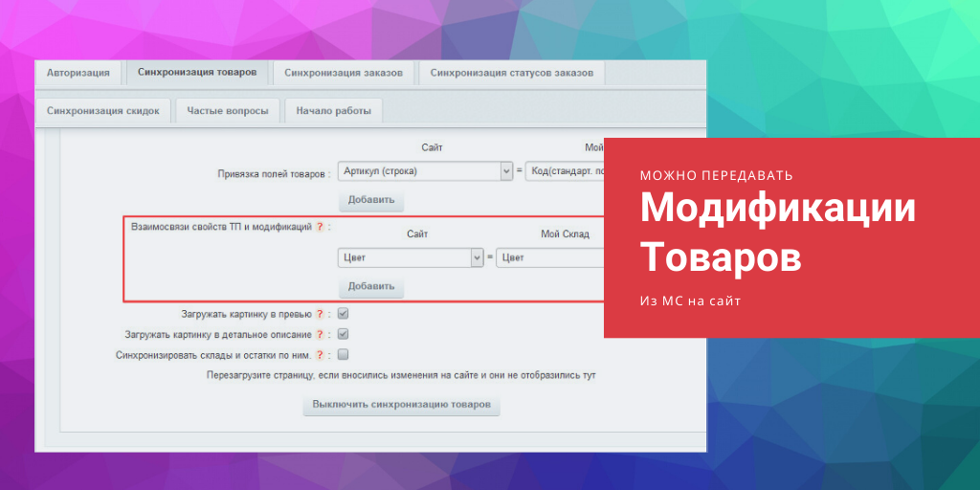
Task: Click Добавить under Привязка полей товаров
Action: point(371,201)
